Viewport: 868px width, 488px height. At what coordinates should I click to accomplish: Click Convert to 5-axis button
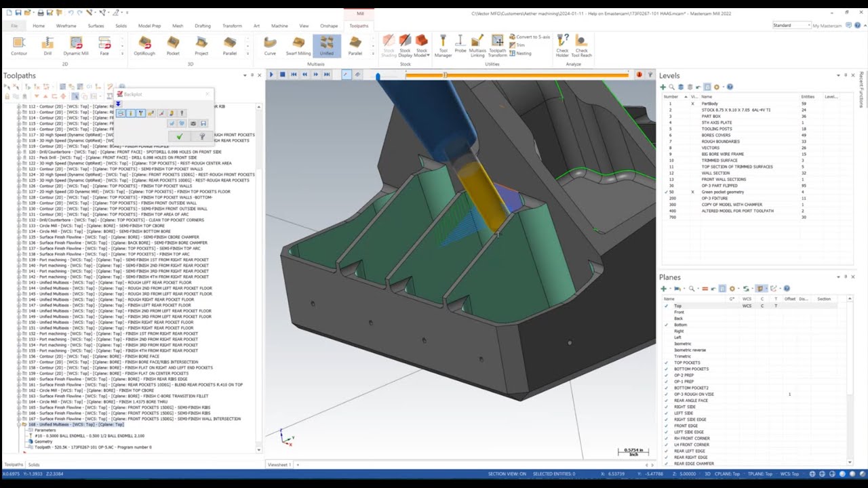coord(529,37)
